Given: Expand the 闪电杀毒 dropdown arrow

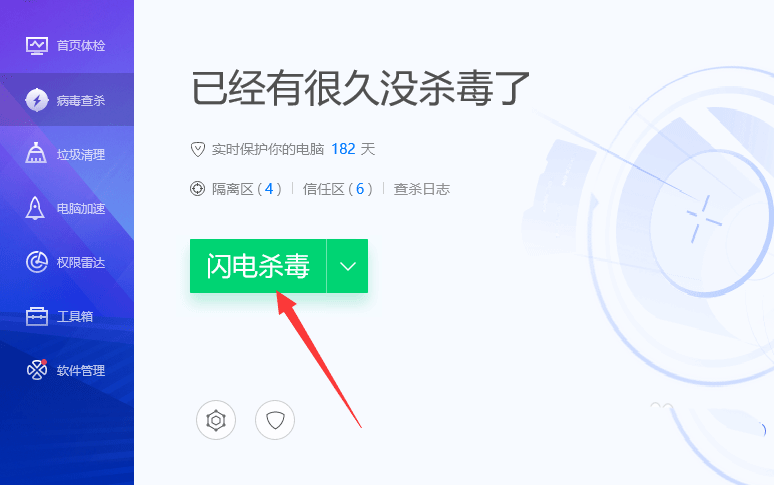Looking at the screenshot, I should [x=348, y=266].
